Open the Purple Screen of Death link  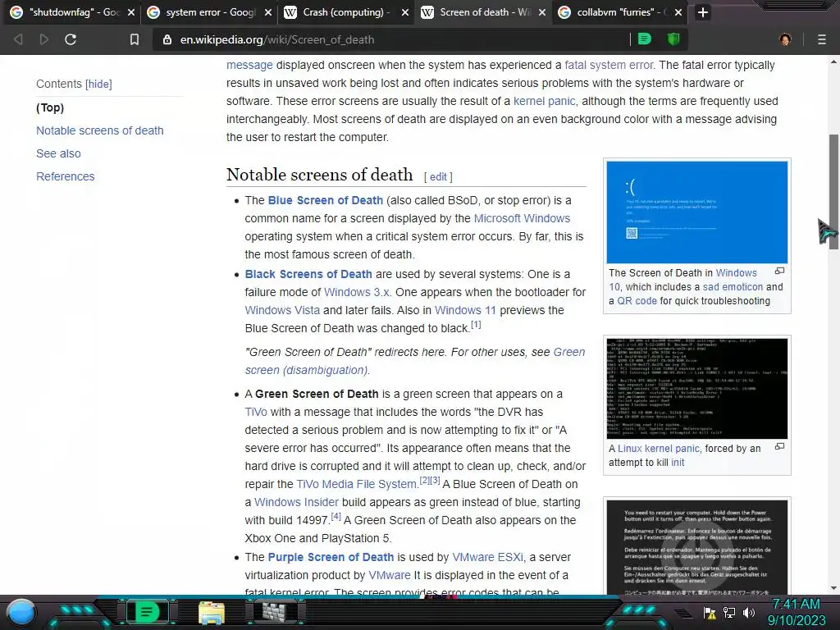tap(331, 557)
